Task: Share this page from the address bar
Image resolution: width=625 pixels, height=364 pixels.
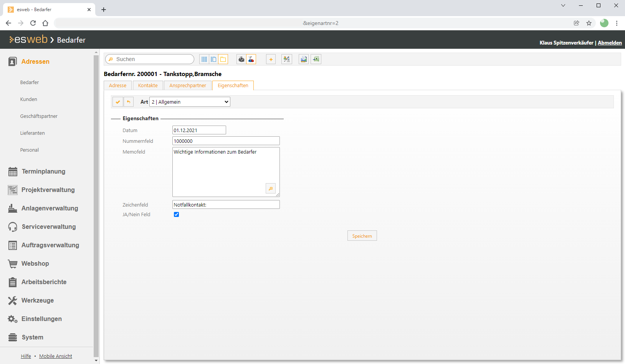Action: click(577, 23)
